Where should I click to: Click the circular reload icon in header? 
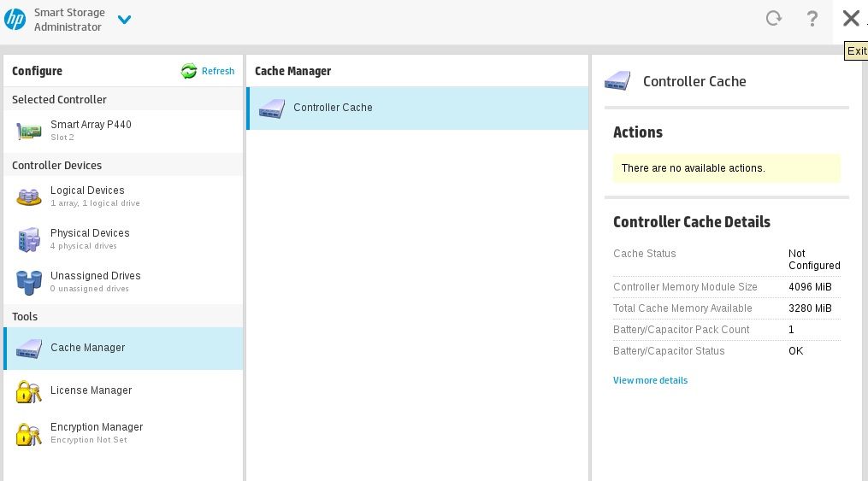(x=773, y=19)
